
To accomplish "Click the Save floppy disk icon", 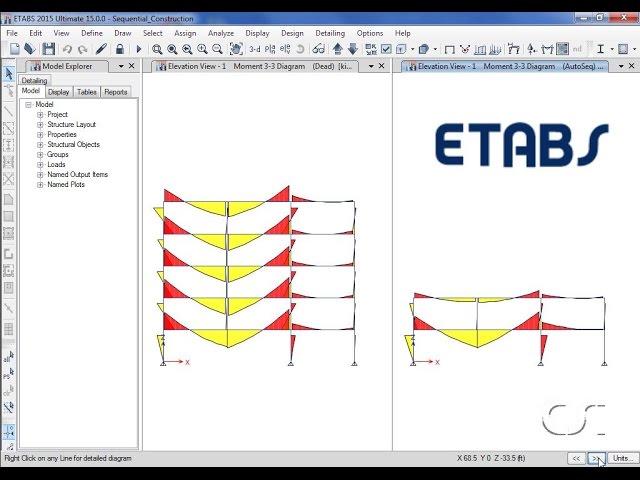I will pos(49,49).
